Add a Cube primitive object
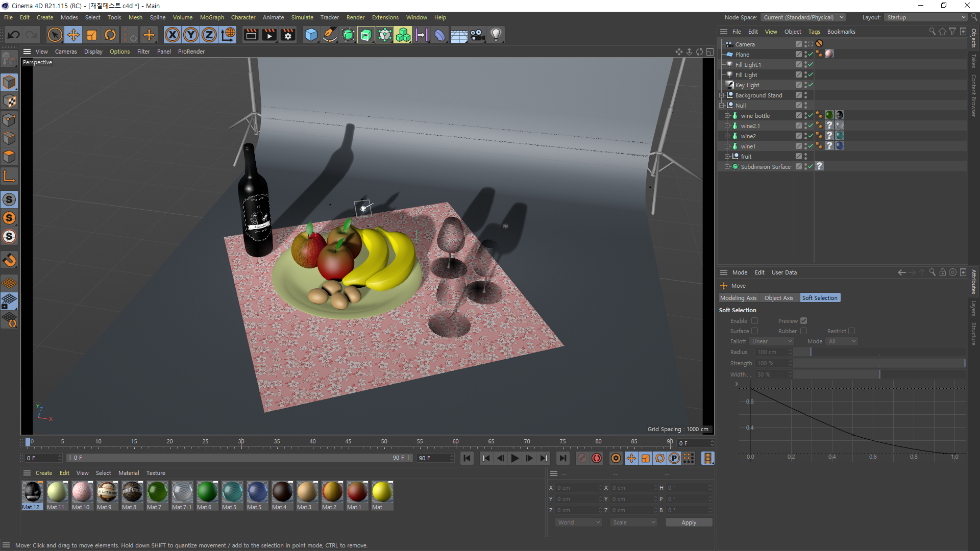 311,35
